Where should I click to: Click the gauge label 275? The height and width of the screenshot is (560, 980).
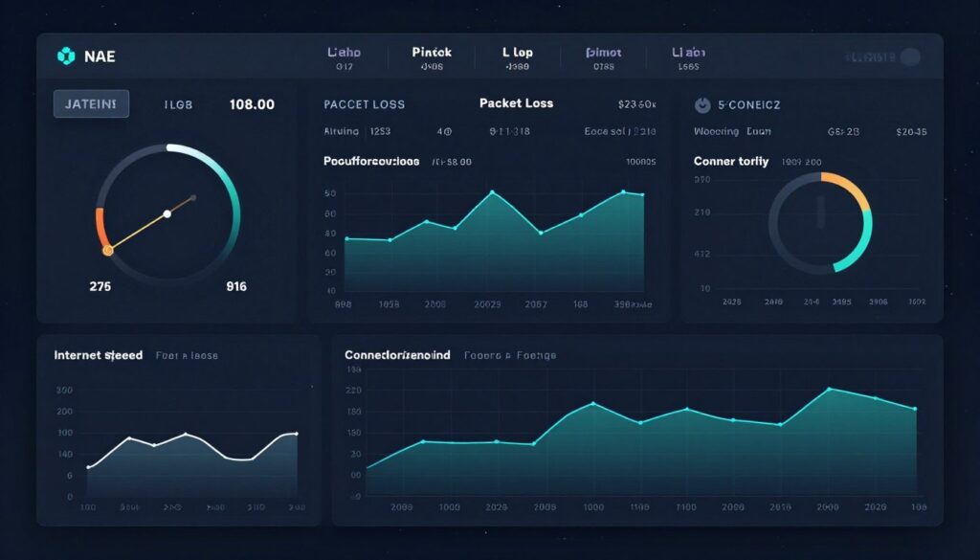(100, 286)
